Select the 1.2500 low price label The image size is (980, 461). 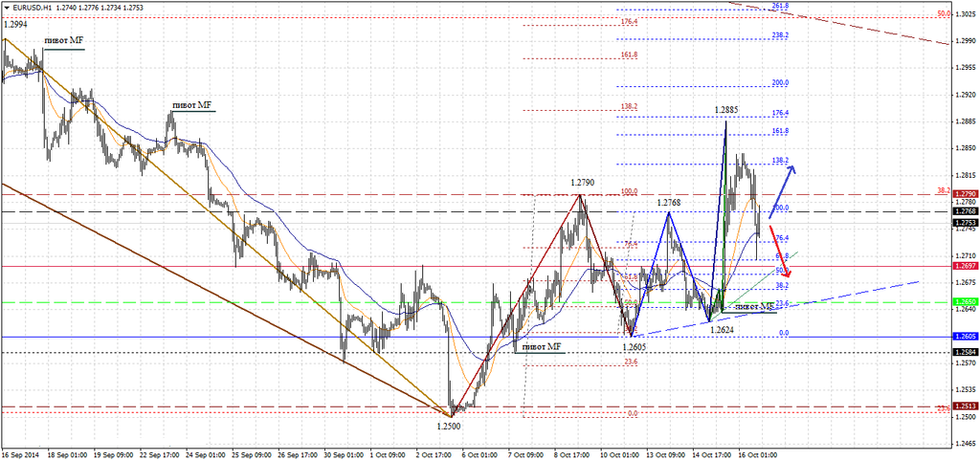coord(448,425)
